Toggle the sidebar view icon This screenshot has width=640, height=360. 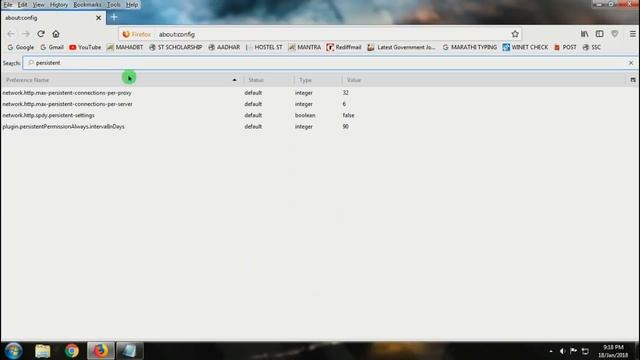coord(599,34)
